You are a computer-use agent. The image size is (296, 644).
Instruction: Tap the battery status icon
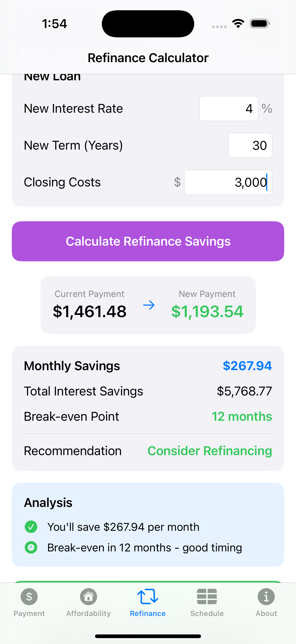(260, 24)
